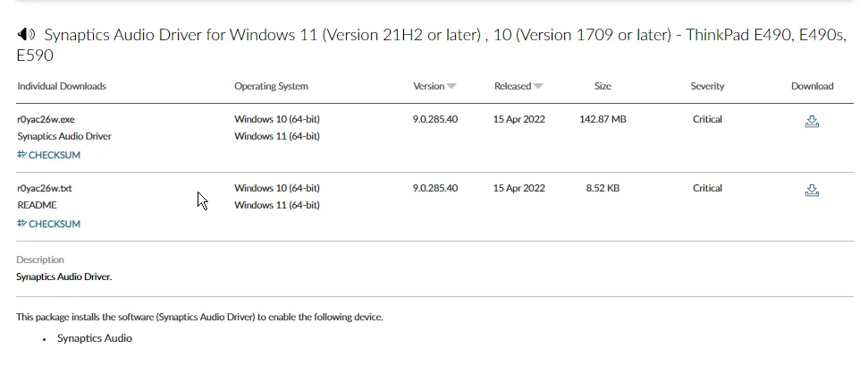This screenshot has width=868, height=366.
Task: Click the Synaptics Audio bullet item
Action: tap(95, 338)
